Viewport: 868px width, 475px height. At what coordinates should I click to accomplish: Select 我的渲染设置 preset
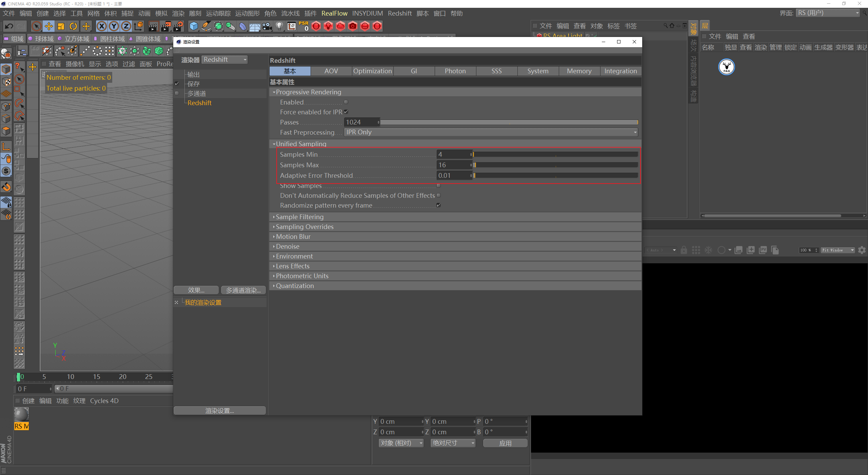click(203, 302)
